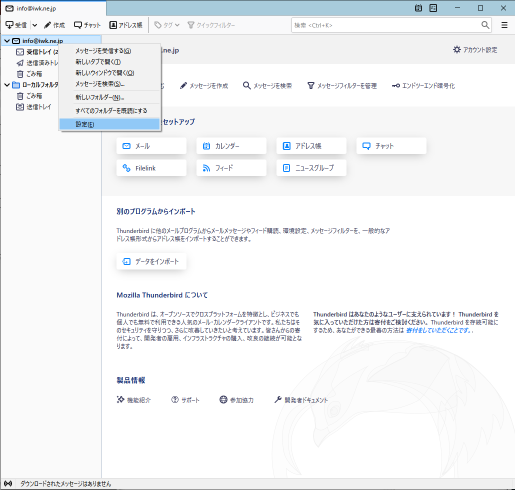Set up フィード account button
This screenshot has height=490, width=515.
231,168
